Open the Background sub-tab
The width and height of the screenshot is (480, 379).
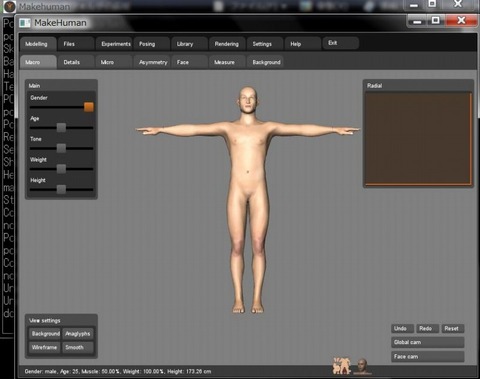pyautogui.click(x=265, y=62)
